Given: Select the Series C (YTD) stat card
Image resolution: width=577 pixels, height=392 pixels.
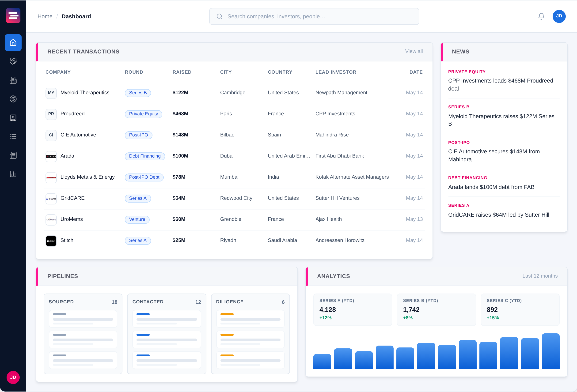Looking at the screenshot, I should coord(520,310).
